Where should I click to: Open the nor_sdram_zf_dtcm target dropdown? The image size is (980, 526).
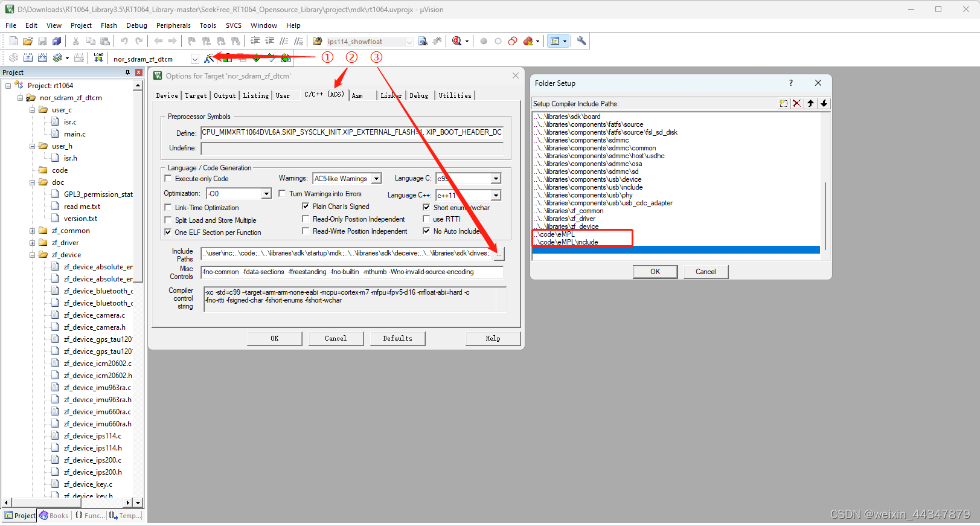pyautogui.click(x=194, y=59)
